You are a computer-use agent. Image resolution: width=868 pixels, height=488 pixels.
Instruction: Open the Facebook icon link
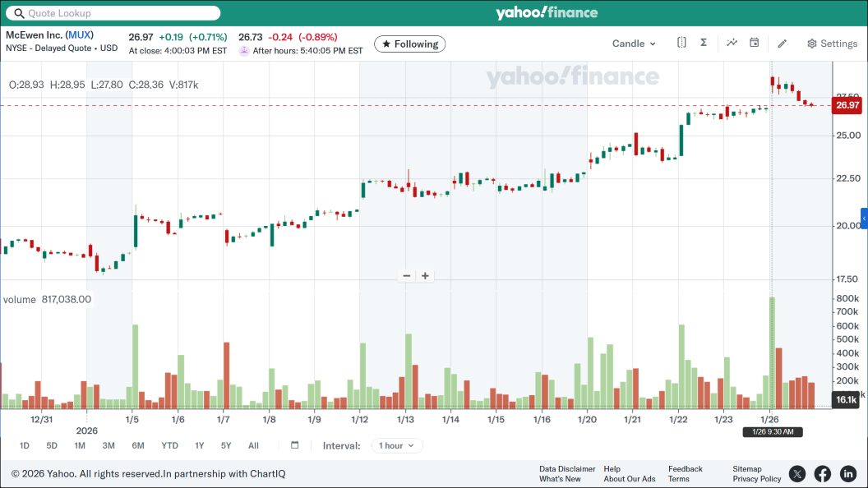[x=823, y=473]
